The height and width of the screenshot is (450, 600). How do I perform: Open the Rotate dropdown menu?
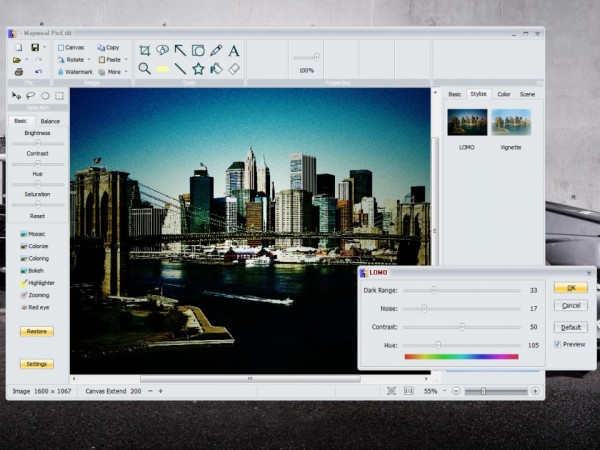click(91, 60)
